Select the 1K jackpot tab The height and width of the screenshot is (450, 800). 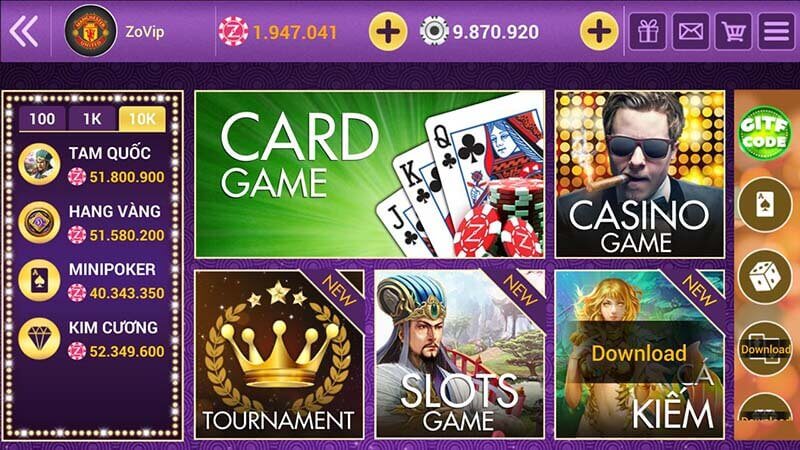[92, 119]
